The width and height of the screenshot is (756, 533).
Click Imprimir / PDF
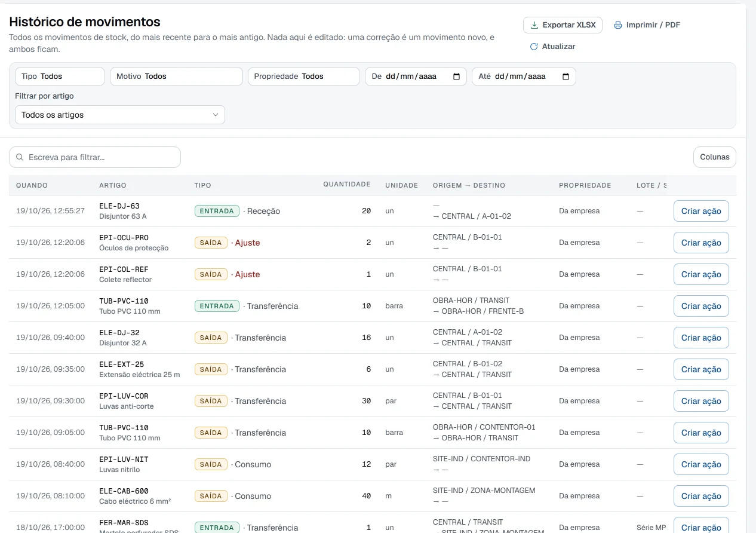(647, 25)
